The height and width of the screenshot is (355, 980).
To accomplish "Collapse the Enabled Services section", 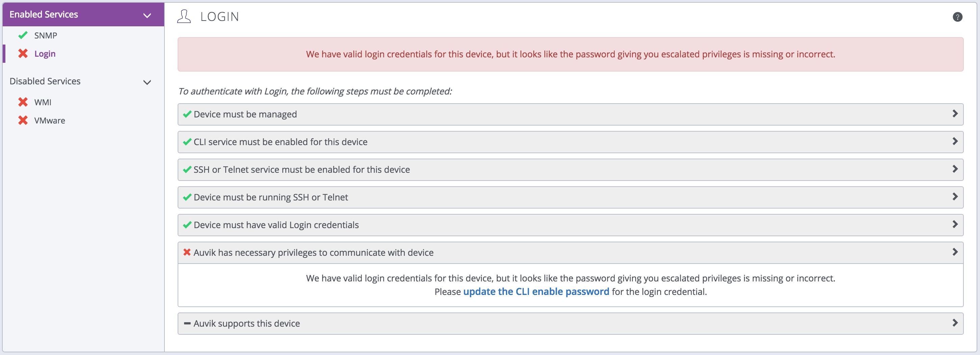I will coord(147,15).
